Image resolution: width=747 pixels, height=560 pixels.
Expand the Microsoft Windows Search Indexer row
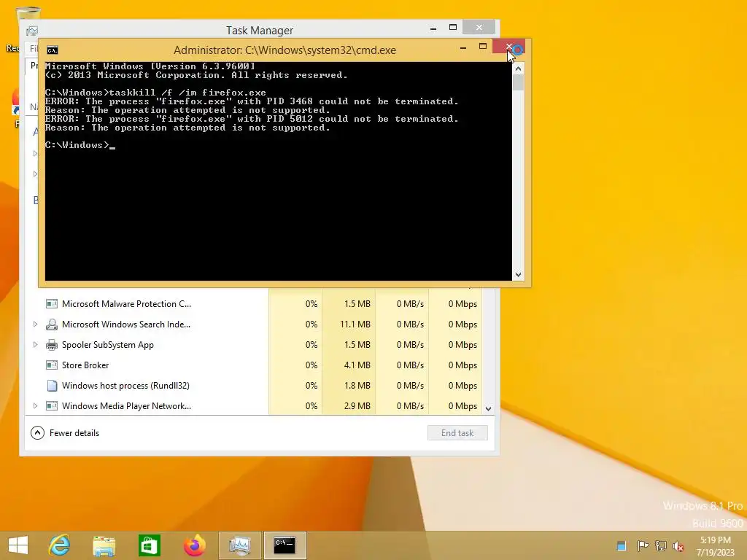35,324
